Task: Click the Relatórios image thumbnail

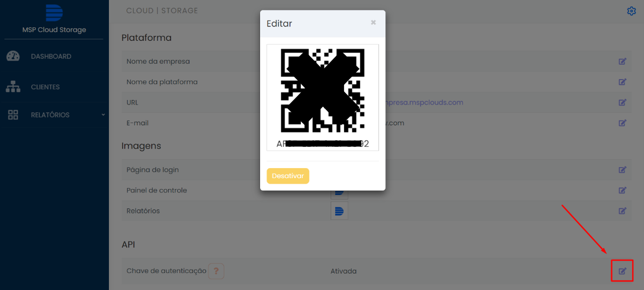Action: point(339,211)
